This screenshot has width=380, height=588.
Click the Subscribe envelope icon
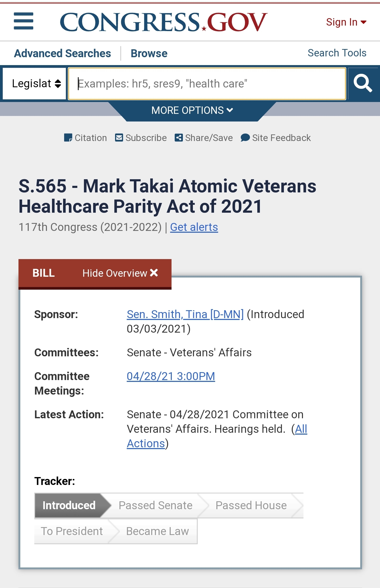pos(119,138)
